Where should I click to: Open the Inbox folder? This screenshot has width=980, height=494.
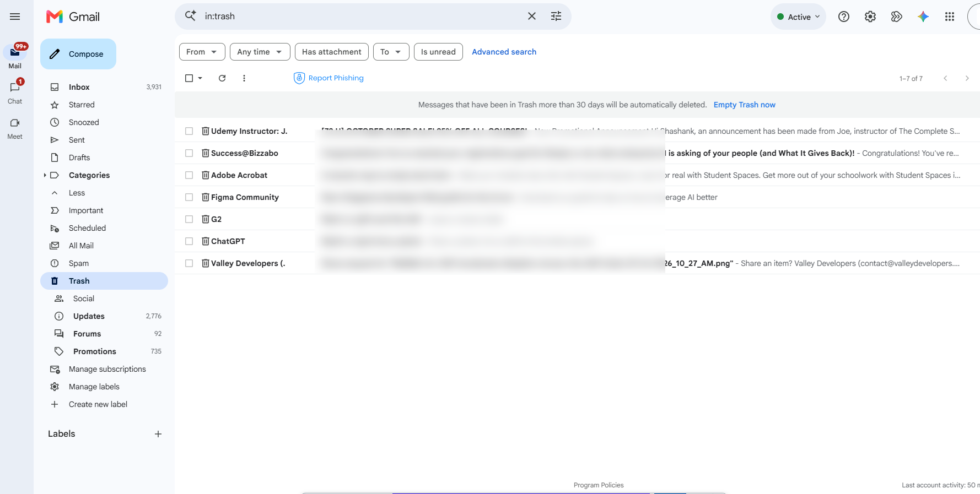(104, 87)
